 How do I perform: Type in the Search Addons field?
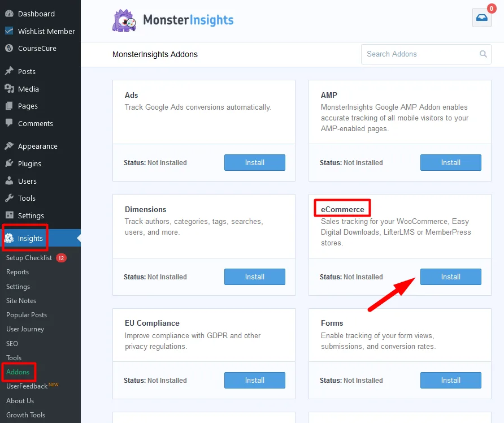point(419,54)
